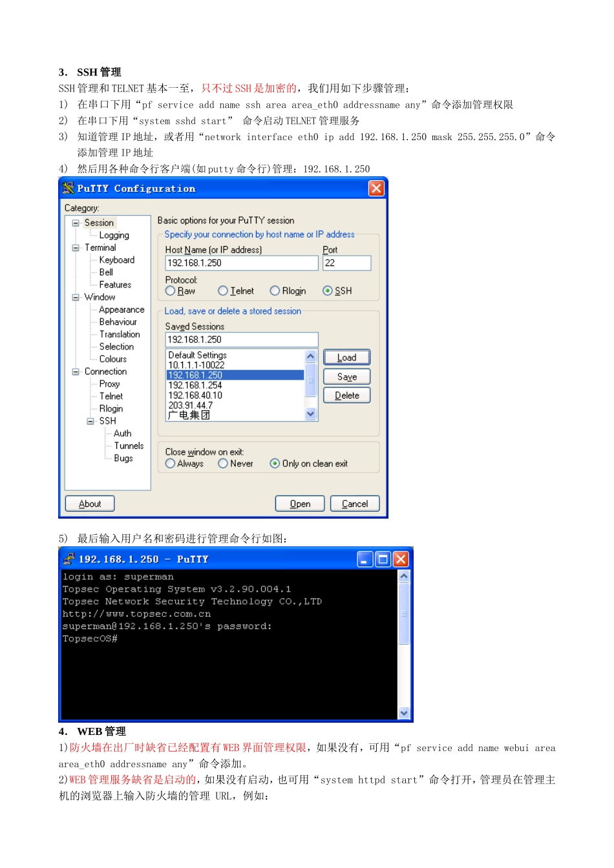Click the Save session button
The height and width of the screenshot is (868, 614).
point(347,377)
